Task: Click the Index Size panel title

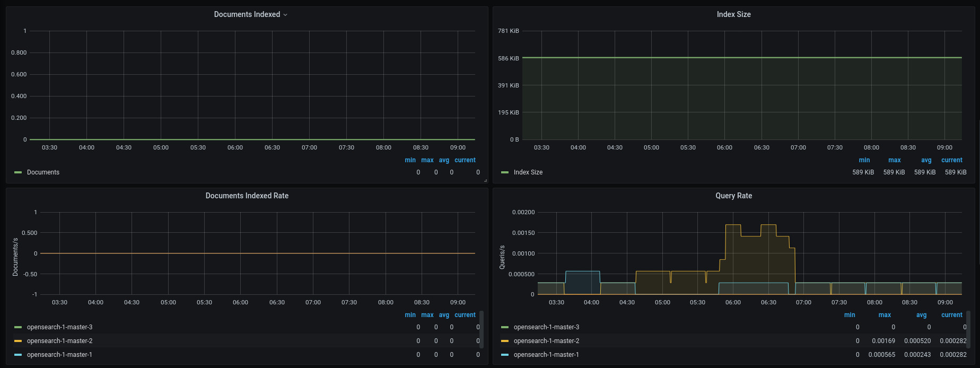Action: (733, 14)
